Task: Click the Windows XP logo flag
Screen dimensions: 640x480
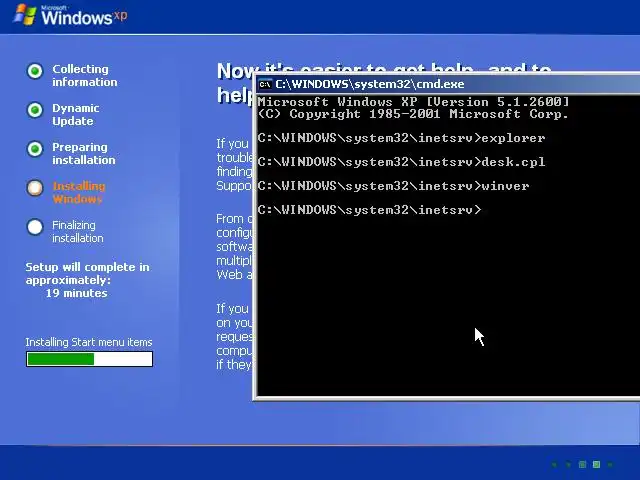Action: click(24, 15)
